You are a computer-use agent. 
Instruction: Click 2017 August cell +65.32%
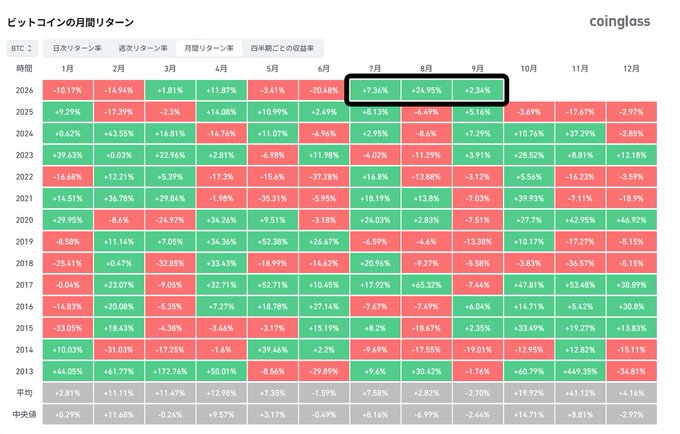coord(426,285)
